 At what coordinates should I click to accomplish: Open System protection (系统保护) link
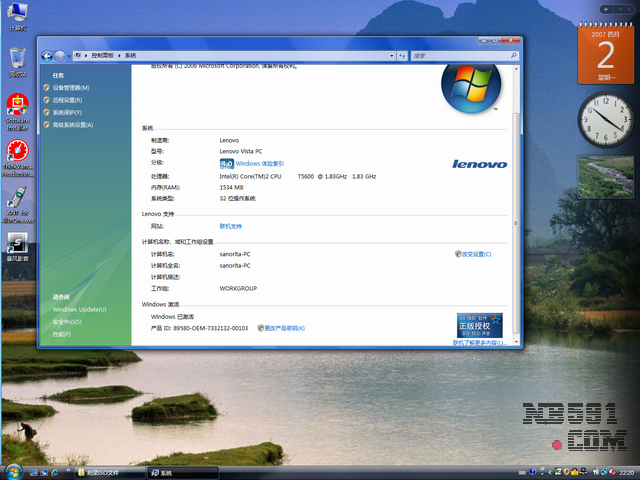[x=69, y=112]
